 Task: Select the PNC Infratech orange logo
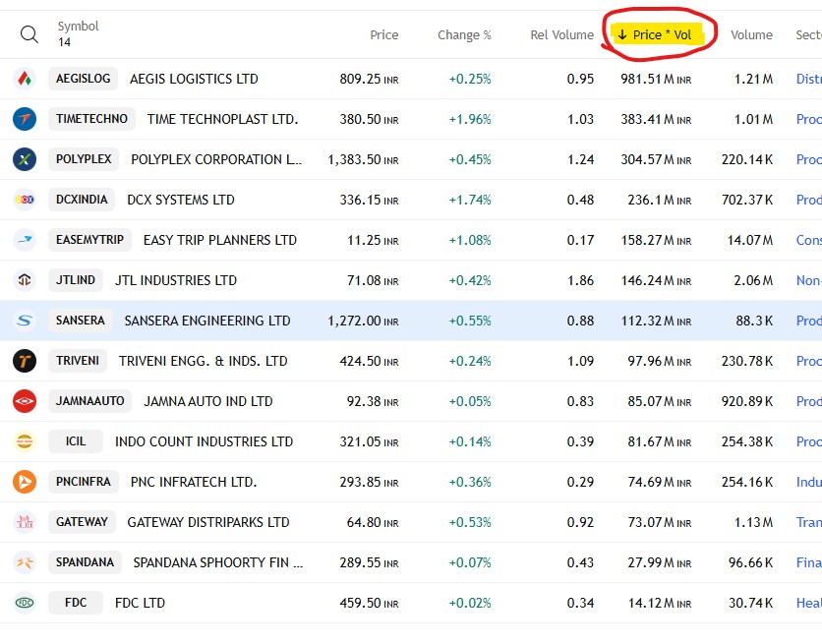pyautogui.click(x=25, y=482)
